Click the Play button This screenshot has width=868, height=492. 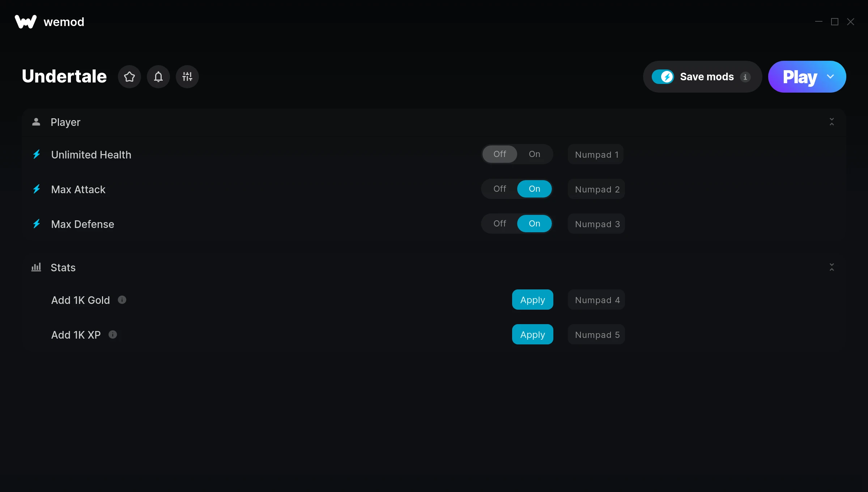pos(799,77)
